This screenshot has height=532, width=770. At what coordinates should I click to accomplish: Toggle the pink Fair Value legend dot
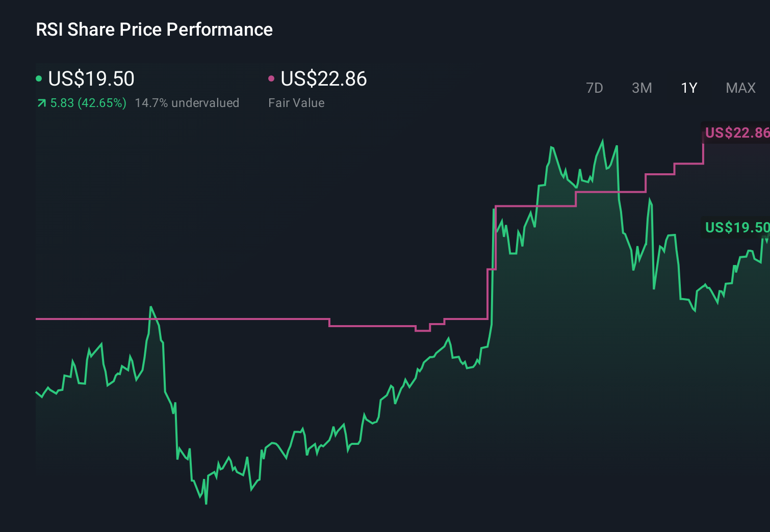[272, 79]
